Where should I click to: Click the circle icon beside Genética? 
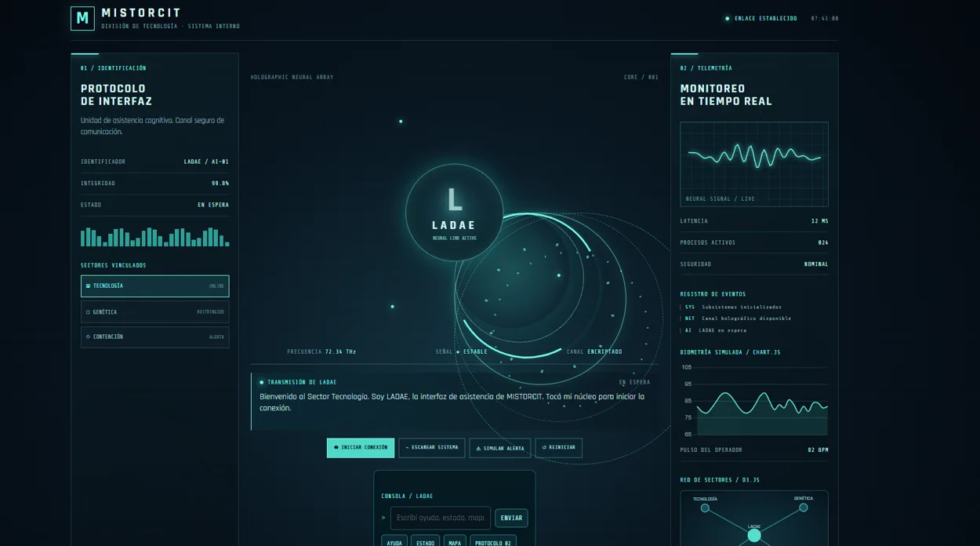coord(88,312)
